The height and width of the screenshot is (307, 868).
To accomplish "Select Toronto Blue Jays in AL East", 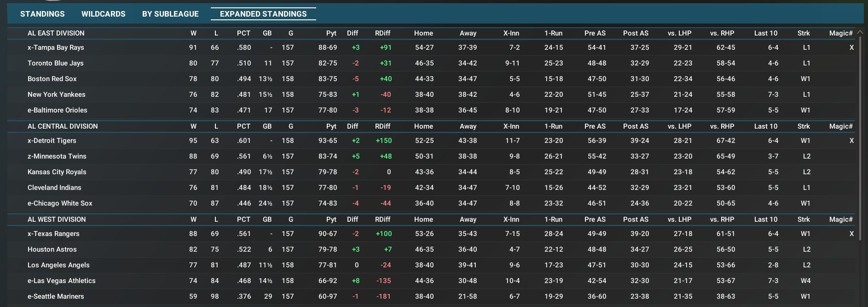I will 55,63.
